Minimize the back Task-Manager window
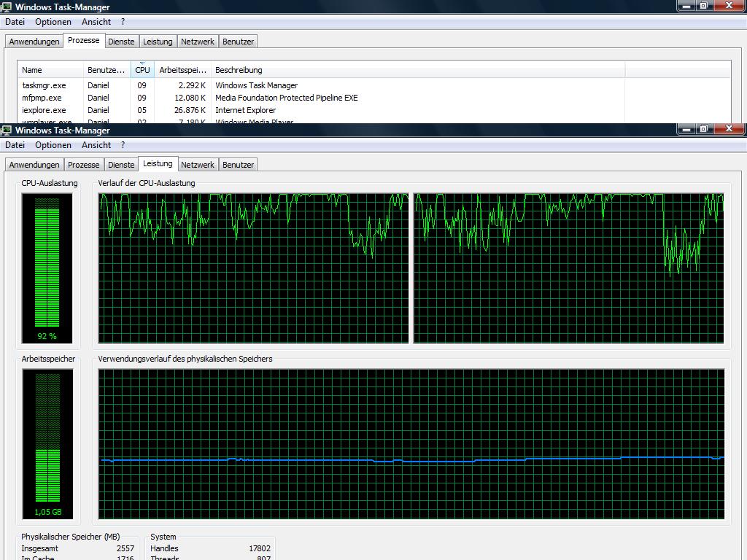Screen dimensions: 747x560 coord(686,6)
